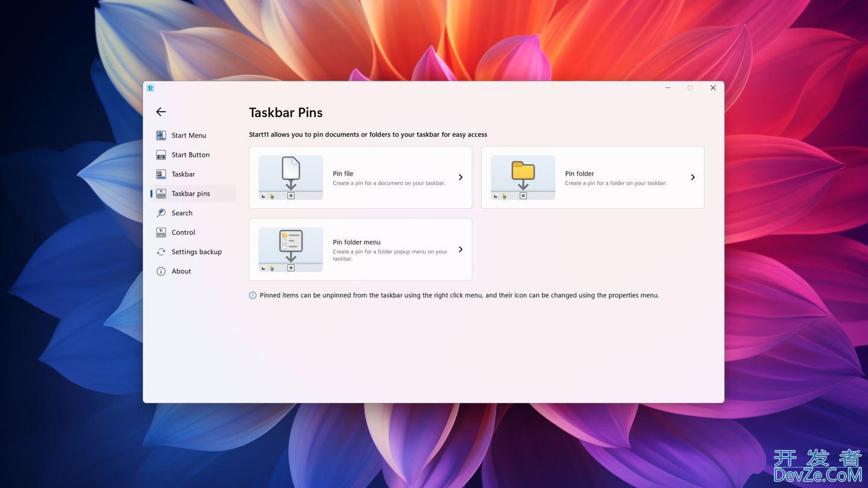Screen dimensions: 868x488
Task: Click 'Create a pin for a document' text
Action: click(x=389, y=183)
